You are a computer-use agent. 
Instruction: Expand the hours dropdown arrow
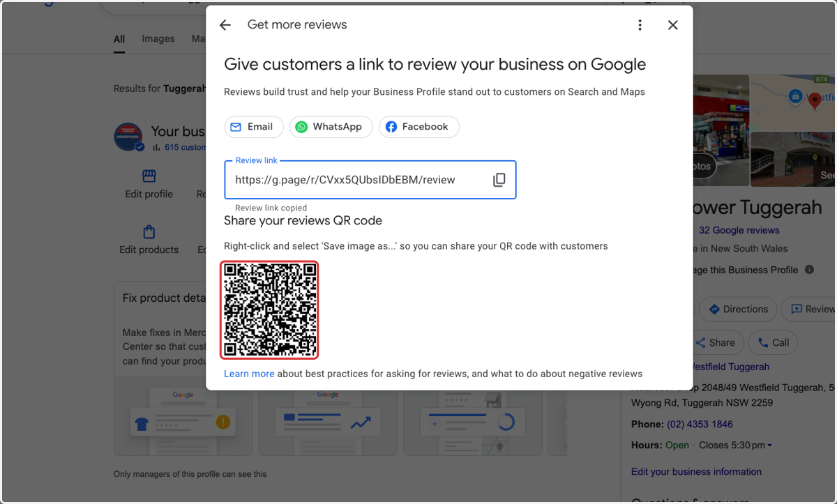pos(769,445)
